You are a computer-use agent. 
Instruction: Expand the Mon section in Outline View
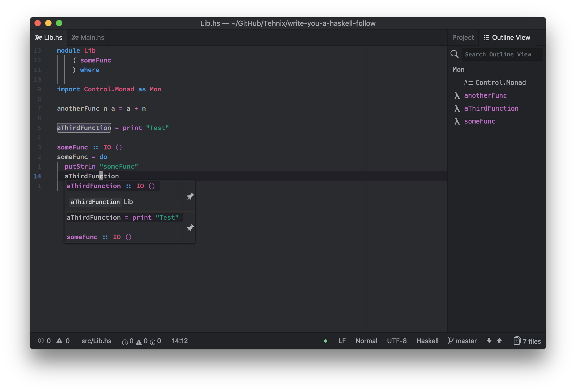coord(458,70)
